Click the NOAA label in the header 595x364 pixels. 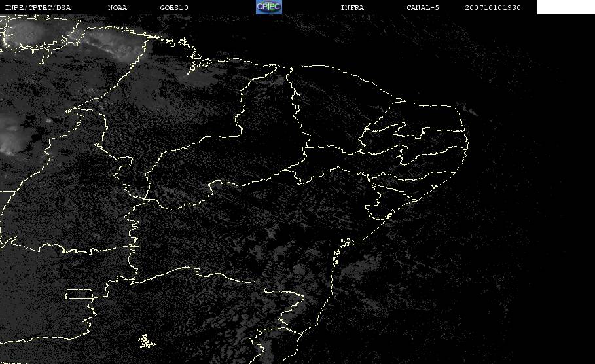pos(117,8)
